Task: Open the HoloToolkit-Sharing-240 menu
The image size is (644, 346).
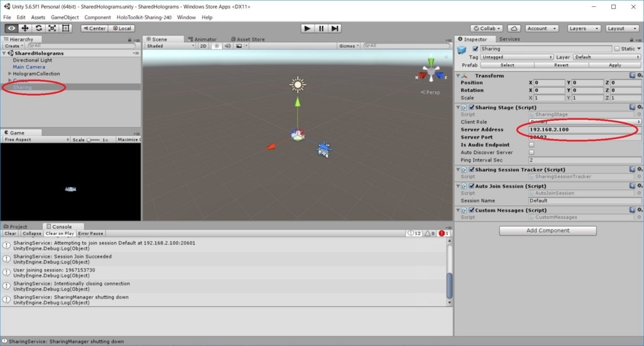Action: point(144,17)
